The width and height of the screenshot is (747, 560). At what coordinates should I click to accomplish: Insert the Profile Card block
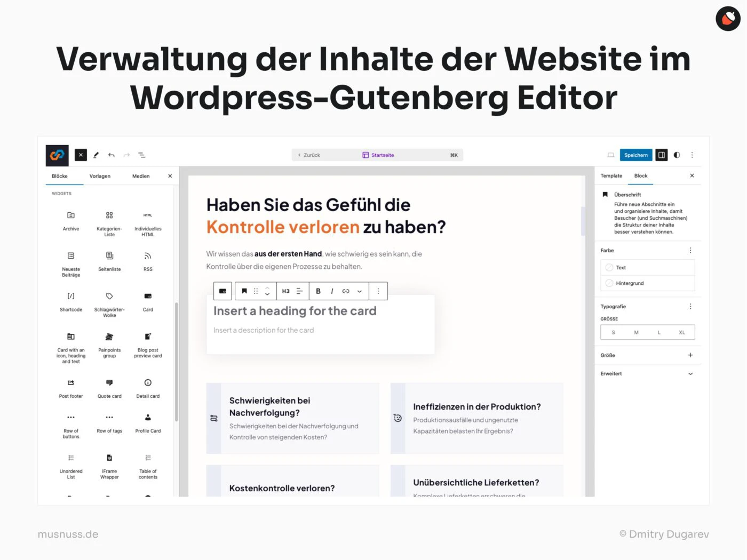148,423
